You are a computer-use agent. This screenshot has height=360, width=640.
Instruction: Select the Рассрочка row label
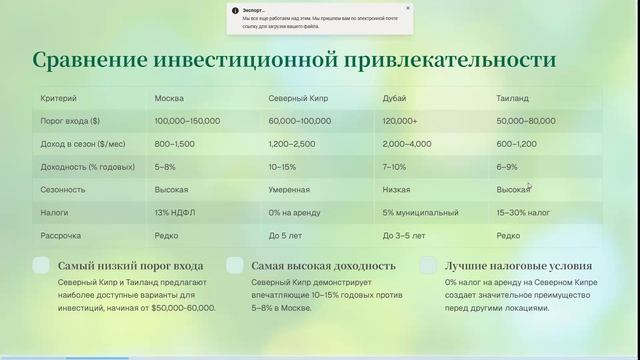[60, 236]
